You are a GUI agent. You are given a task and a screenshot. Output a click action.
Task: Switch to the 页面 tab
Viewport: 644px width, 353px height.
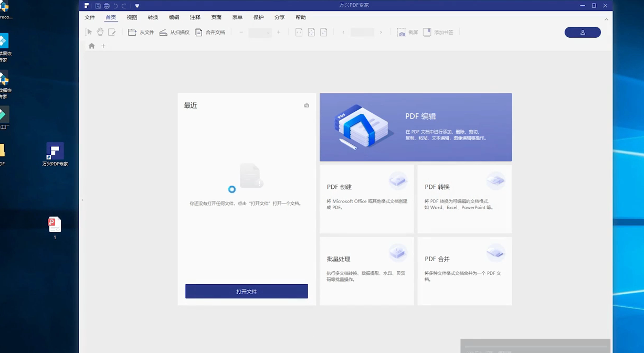pos(216,17)
